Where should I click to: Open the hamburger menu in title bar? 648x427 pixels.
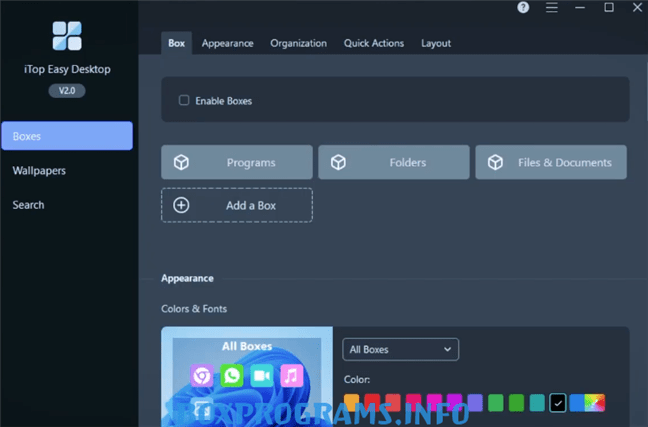(x=552, y=7)
